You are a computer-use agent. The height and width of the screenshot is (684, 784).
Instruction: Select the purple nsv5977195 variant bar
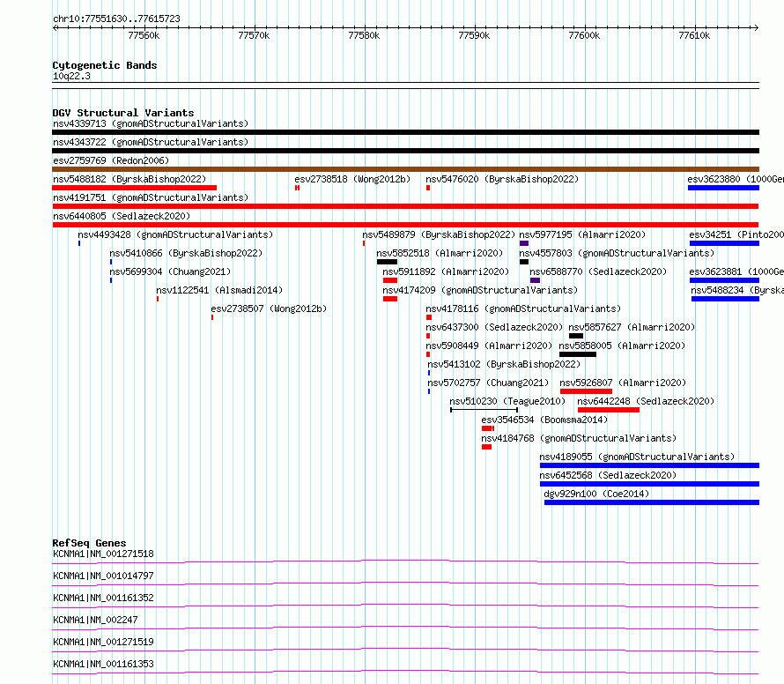point(524,243)
